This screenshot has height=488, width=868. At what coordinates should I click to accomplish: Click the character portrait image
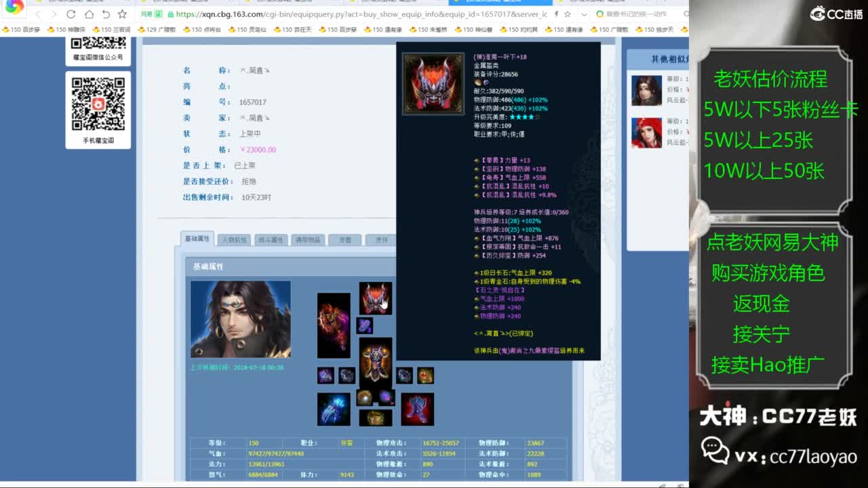[241, 319]
